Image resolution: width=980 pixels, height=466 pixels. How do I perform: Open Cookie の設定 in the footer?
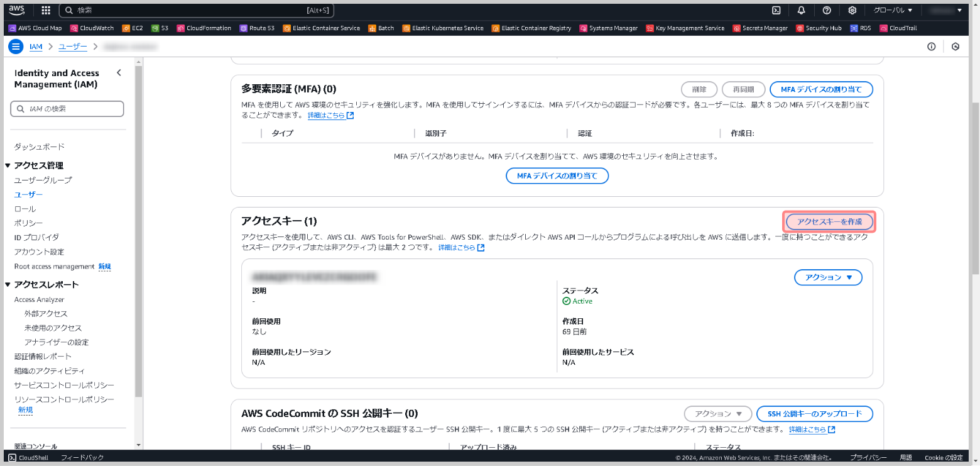pyautogui.click(x=944, y=458)
